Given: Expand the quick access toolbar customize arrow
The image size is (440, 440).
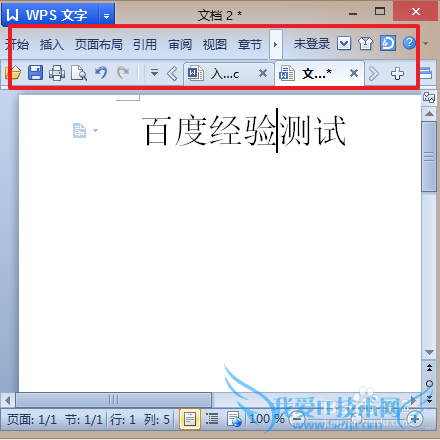Looking at the screenshot, I should [154, 72].
